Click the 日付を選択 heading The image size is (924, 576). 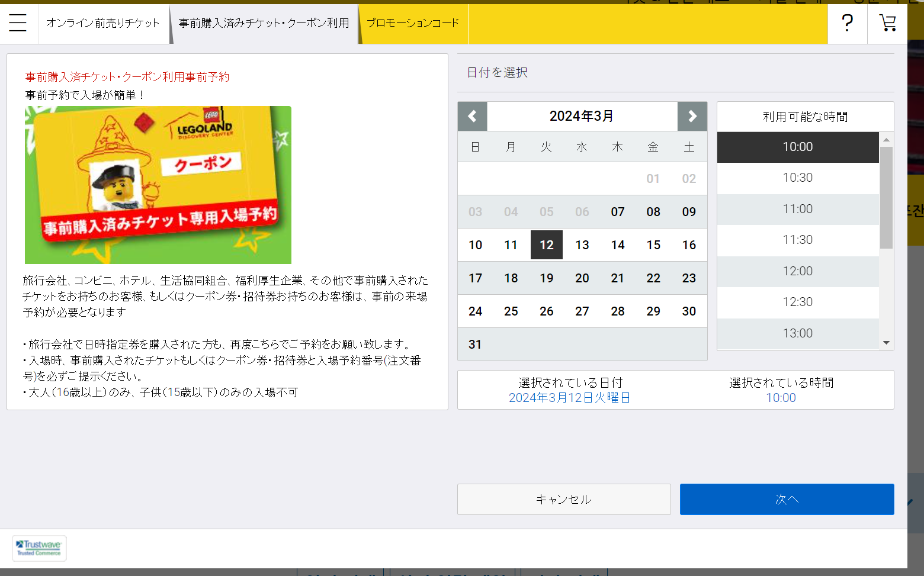498,72
